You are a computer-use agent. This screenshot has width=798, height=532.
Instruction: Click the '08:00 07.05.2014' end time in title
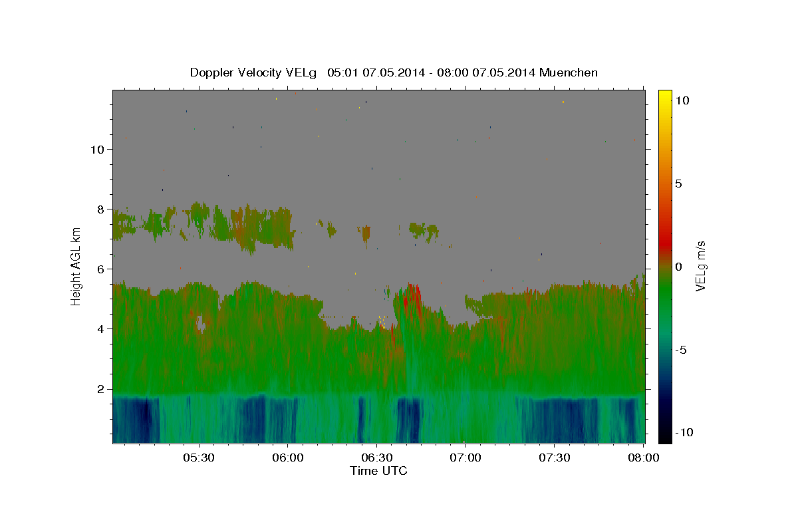[487, 72]
